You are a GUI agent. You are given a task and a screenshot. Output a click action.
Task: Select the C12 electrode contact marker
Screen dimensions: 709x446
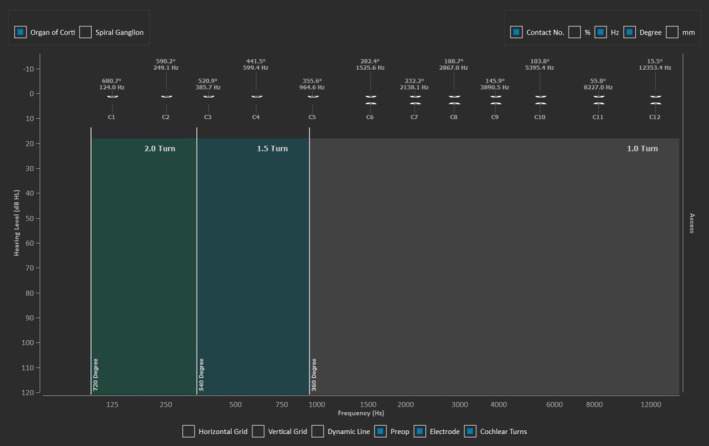pyautogui.click(x=656, y=100)
